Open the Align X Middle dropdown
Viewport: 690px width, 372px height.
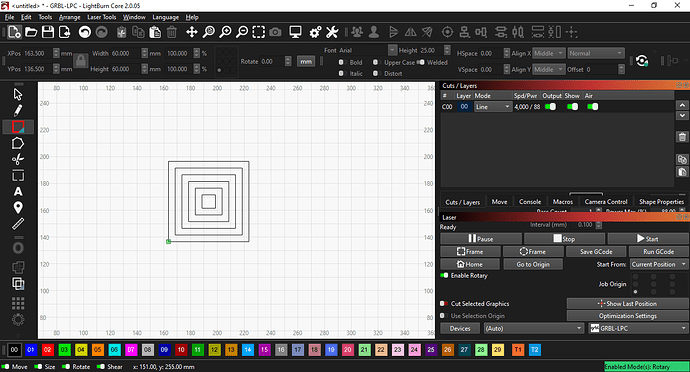[548, 53]
